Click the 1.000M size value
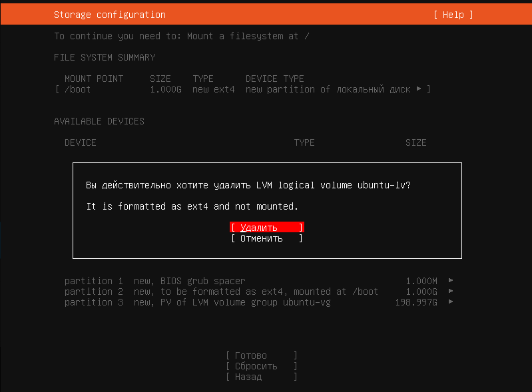Viewport: 532px width, 392px height. pos(421,281)
